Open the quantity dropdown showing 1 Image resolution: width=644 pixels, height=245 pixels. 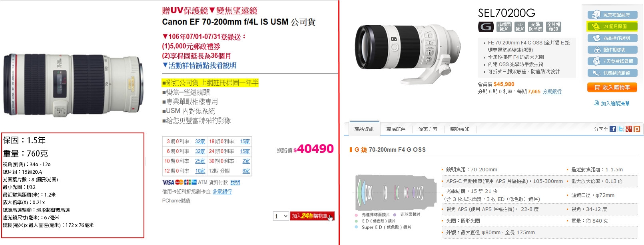coord(281,216)
